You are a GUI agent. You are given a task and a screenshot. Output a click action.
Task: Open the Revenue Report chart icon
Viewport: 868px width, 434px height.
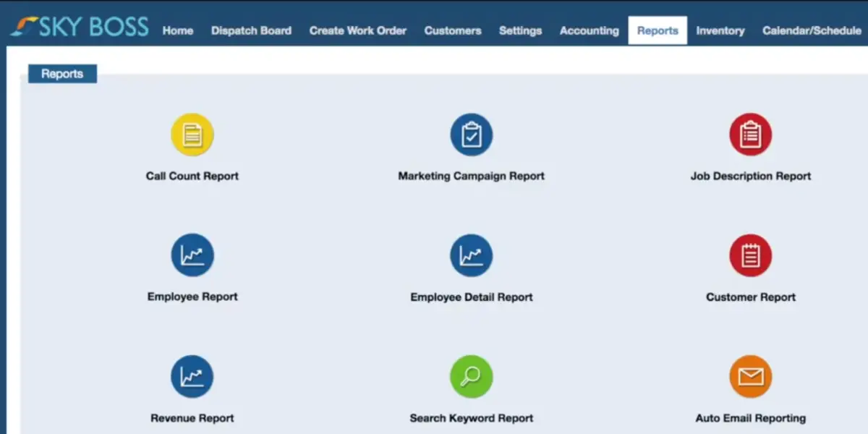click(x=192, y=377)
